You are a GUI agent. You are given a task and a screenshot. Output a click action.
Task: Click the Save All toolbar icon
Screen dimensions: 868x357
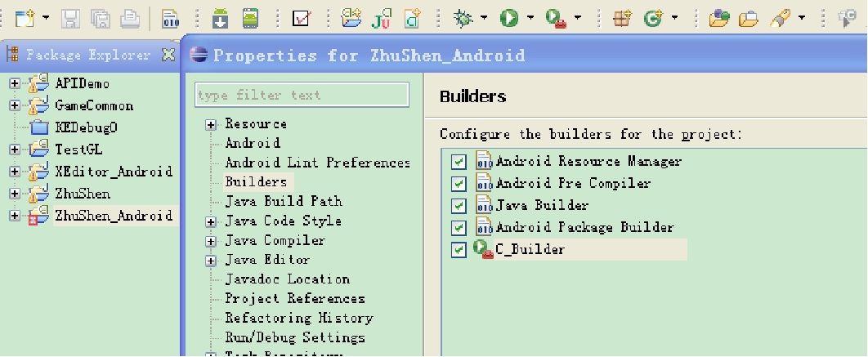click(x=101, y=20)
